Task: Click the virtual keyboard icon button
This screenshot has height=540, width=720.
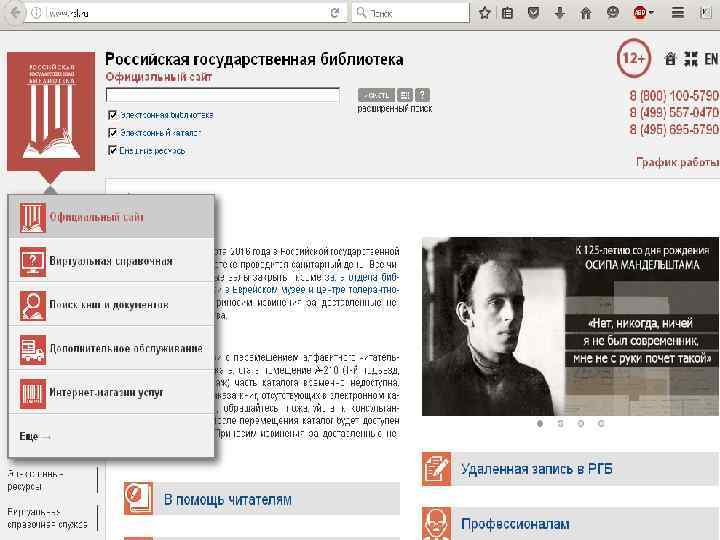Action: (x=405, y=95)
